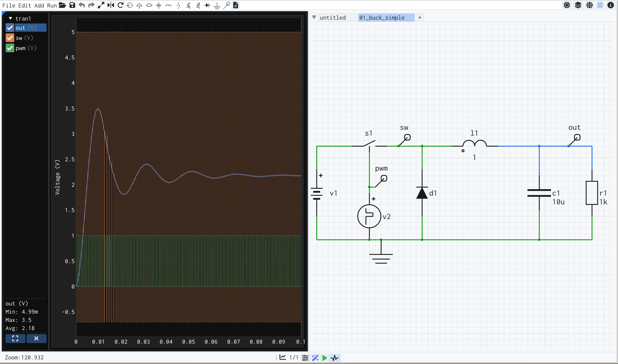Viewport: 618px width, 364px height.
Task: Add a ground symbol from the toolbar
Action: click(217, 5)
